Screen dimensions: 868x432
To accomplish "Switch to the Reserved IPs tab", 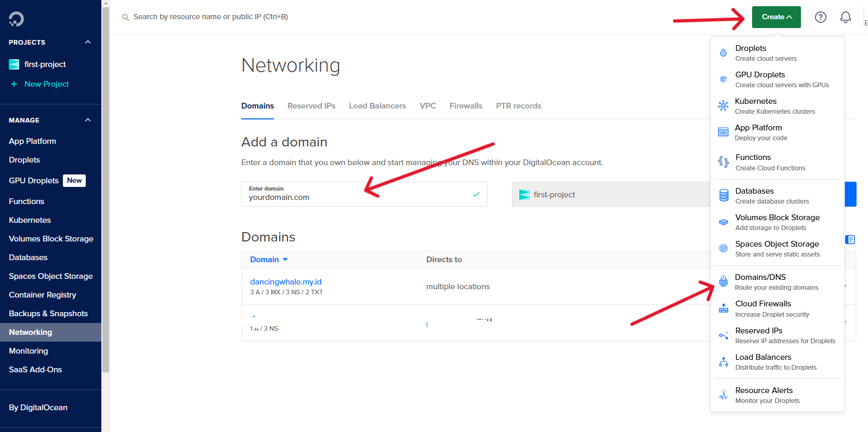I will pyautogui.click(x=311, y=106).
